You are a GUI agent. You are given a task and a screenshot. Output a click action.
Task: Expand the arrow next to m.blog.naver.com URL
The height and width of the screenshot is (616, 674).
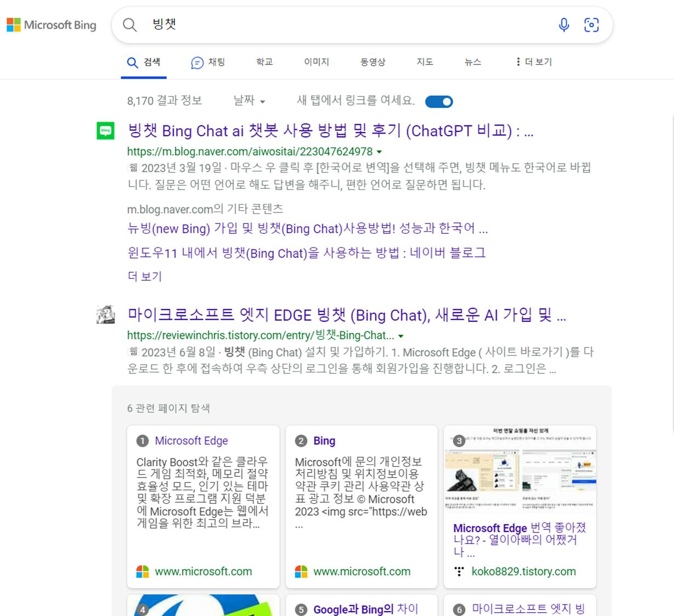coord(379,152)
